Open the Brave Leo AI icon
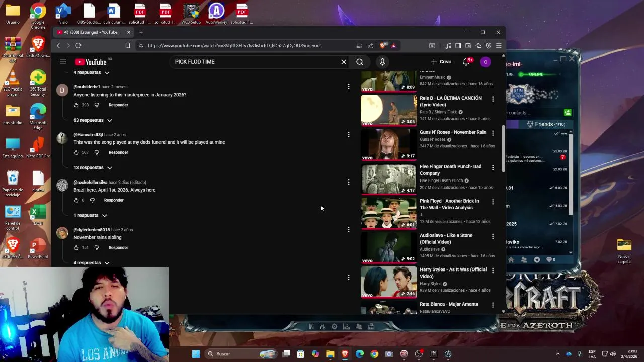 coord(478,46)
